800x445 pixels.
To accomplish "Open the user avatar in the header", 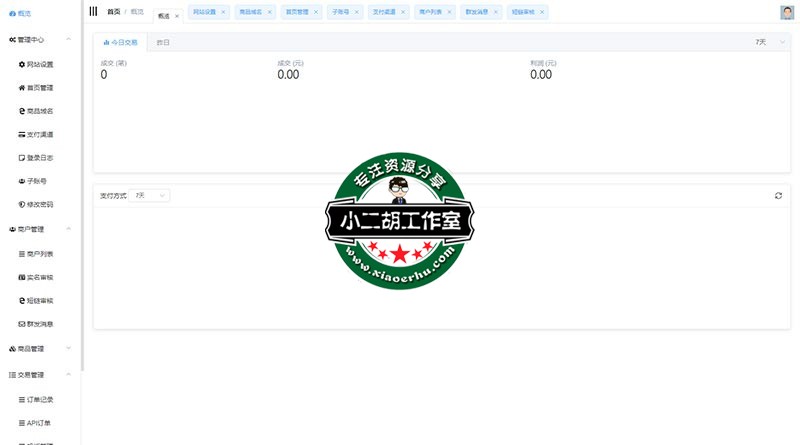I will click(786, 13).
